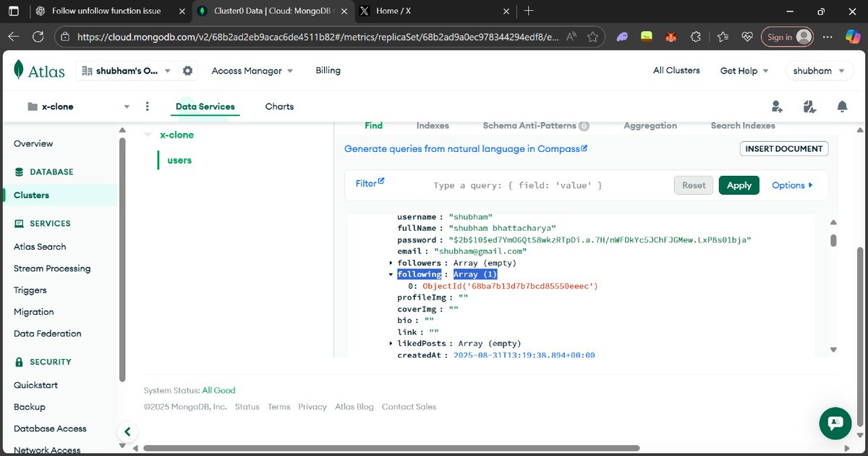The image size is (868, 456).
Task: Open Atlas Search in sidebar
Action: pos(40,247)
